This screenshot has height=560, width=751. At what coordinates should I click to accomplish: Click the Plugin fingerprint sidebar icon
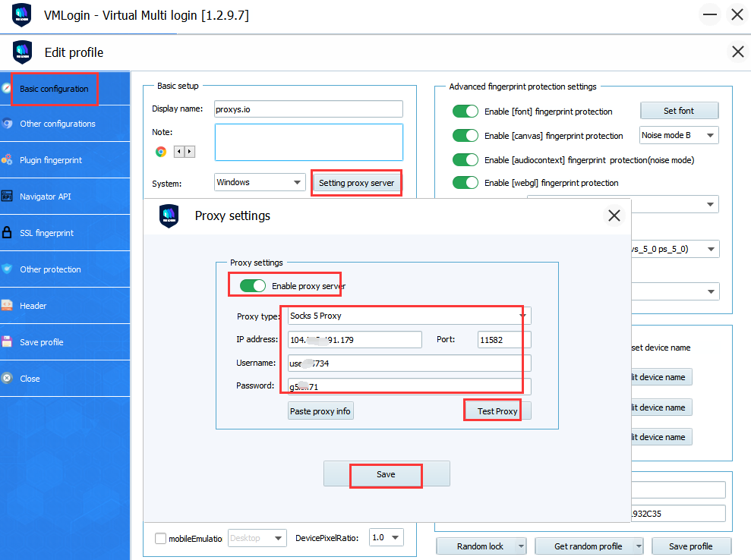[x=7, y=160]
